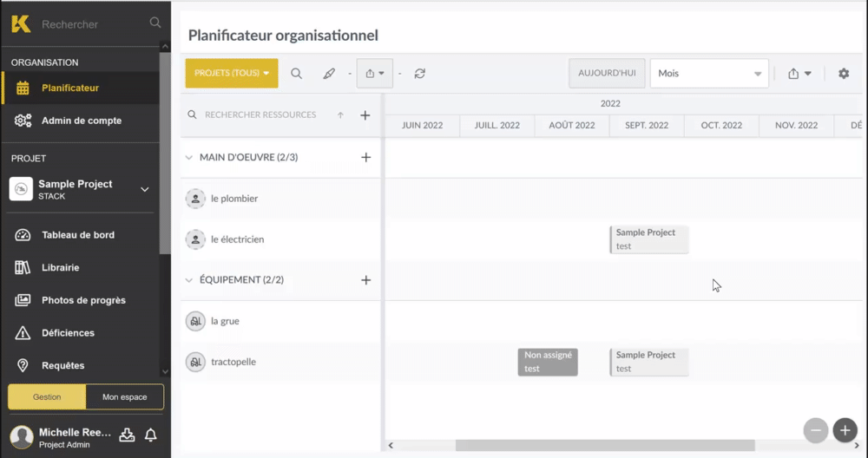Switch to Gestion mode
Viewport: 868px width, 458px height.
click(x=47, y=397)
